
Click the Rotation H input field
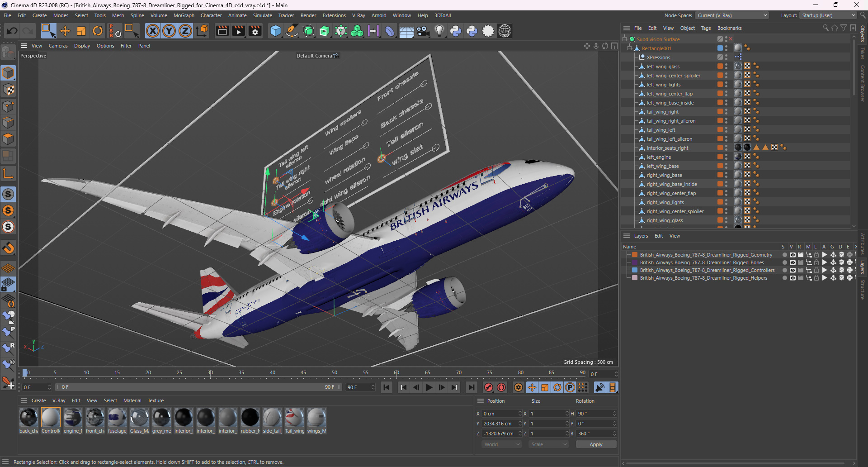coord(596,414)
